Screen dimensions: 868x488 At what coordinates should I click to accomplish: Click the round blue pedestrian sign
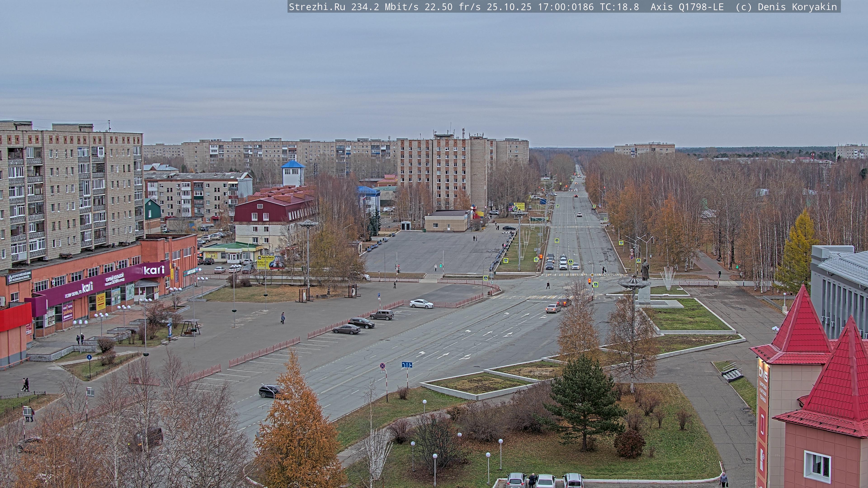coord(89,357)
